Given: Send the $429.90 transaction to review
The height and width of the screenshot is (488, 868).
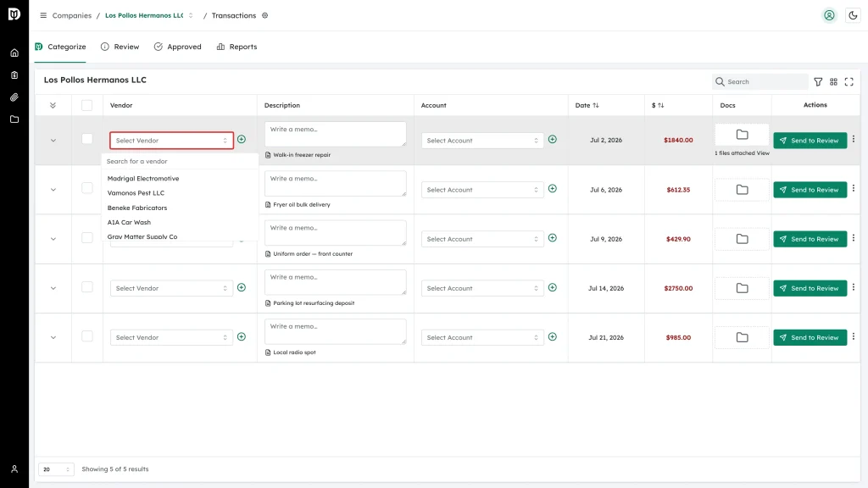Looking at the screenshot, I should click(810, 239).
